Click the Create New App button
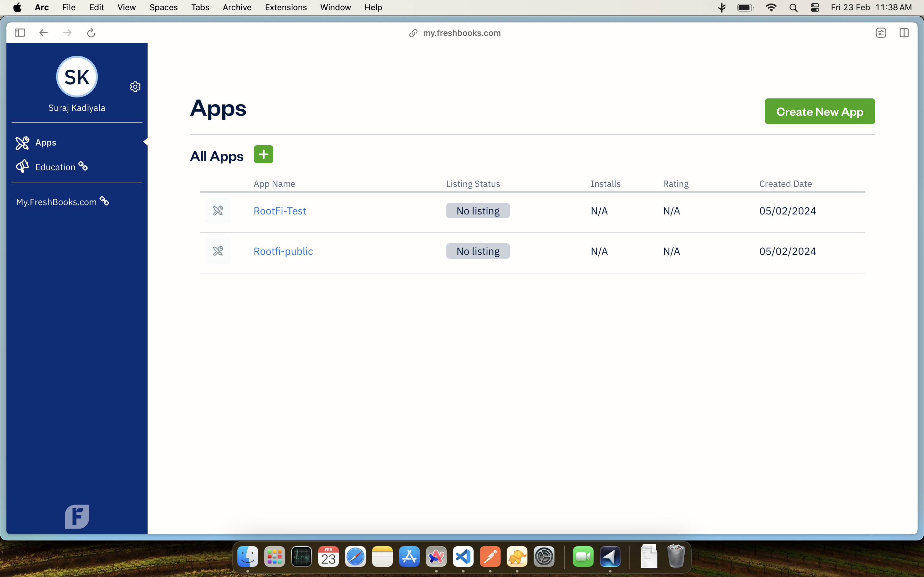Viewport: 924px width, 577px height. click(819, 112)
